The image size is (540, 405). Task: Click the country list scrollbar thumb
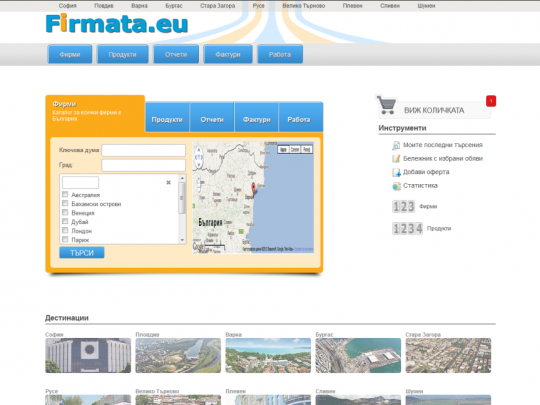(x=182, y=198)
